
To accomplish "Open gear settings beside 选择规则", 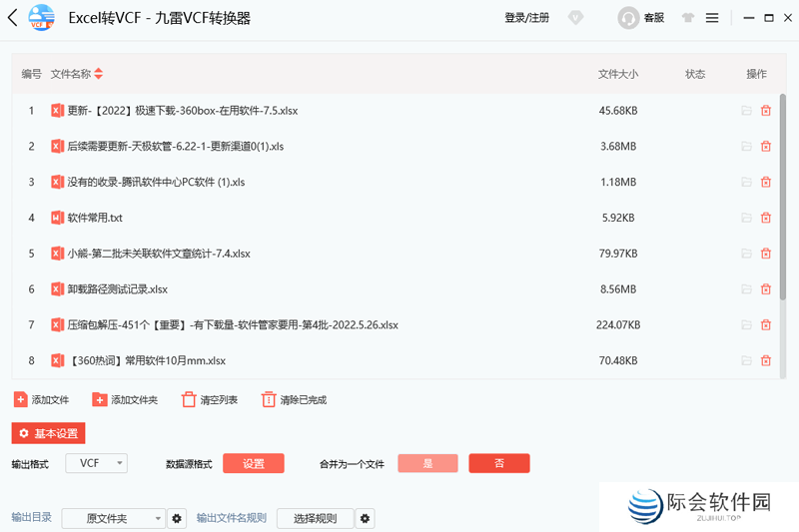I will [366, 518].
